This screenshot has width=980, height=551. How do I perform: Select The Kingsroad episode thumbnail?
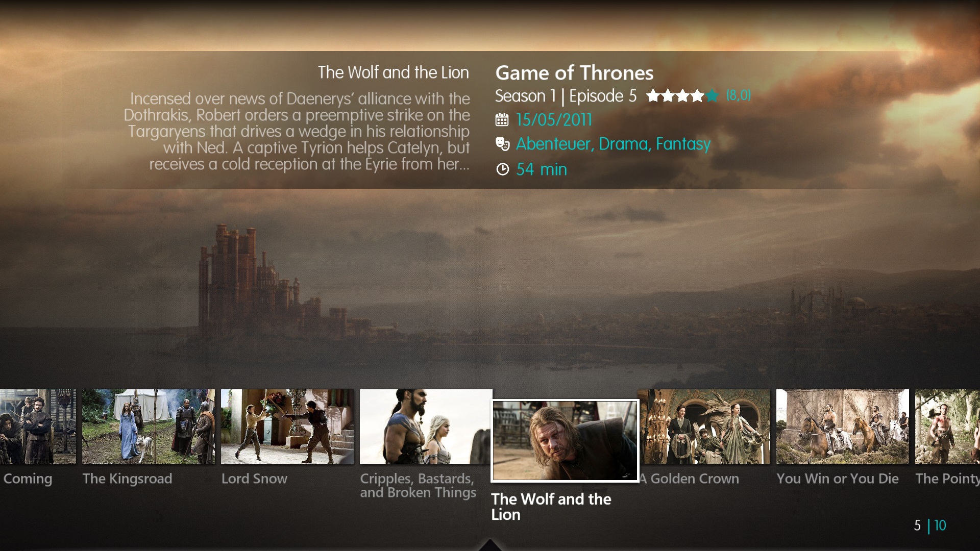pos(149,427)
